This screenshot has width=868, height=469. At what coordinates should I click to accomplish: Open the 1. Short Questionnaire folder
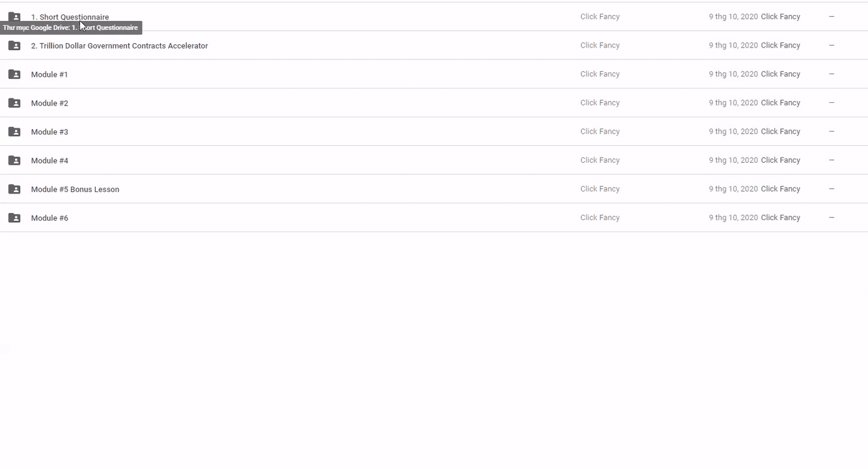pyautogui.click(x=70, y=17)
